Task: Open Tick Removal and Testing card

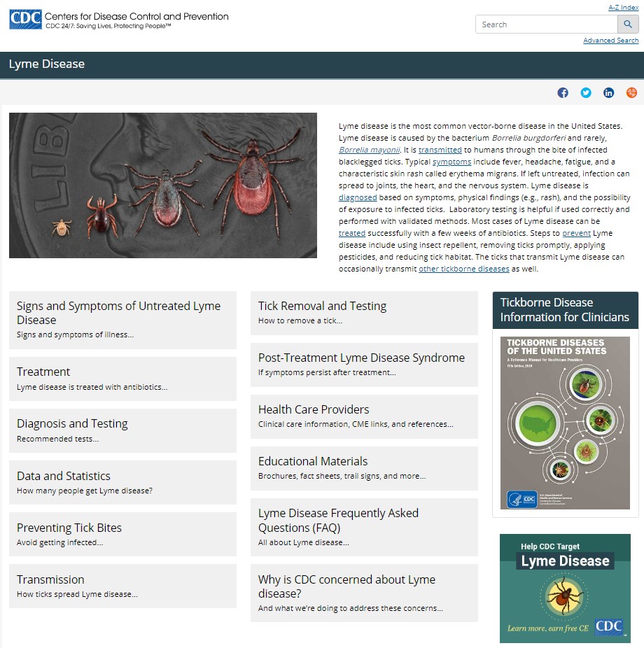Action: [x=364, y=314]
